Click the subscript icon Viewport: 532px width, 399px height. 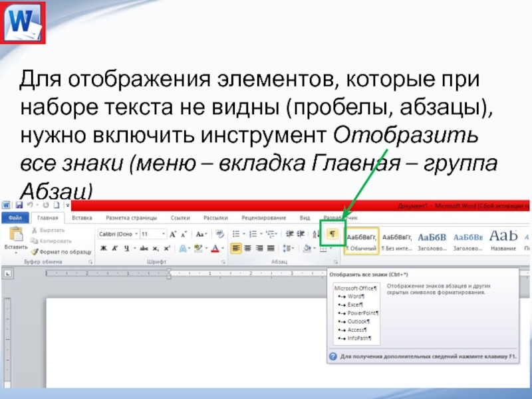(x=156, y=249)
